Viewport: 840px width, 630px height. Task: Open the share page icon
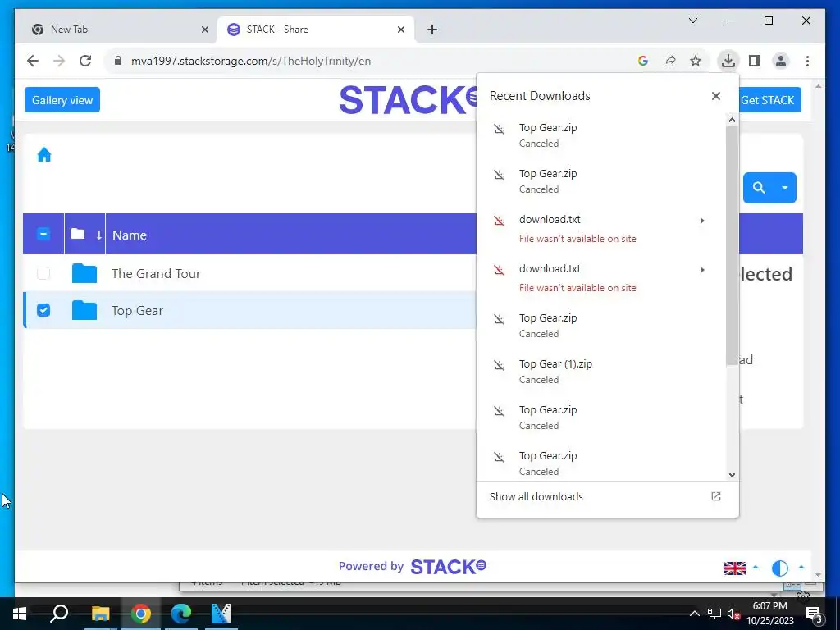pyautogui.click(x=669, y=61)
